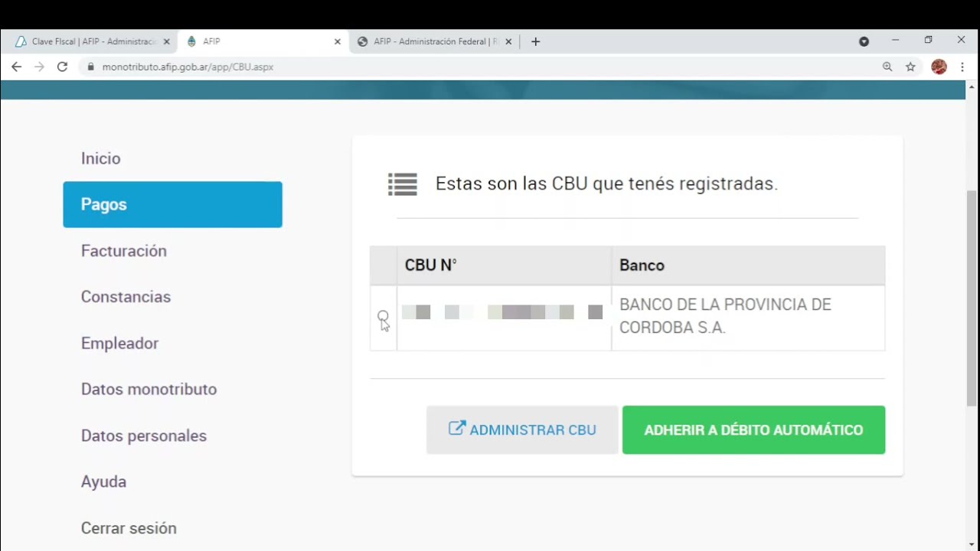
Task: Close the active AFIP tab
Action: (x=337, y=41)
